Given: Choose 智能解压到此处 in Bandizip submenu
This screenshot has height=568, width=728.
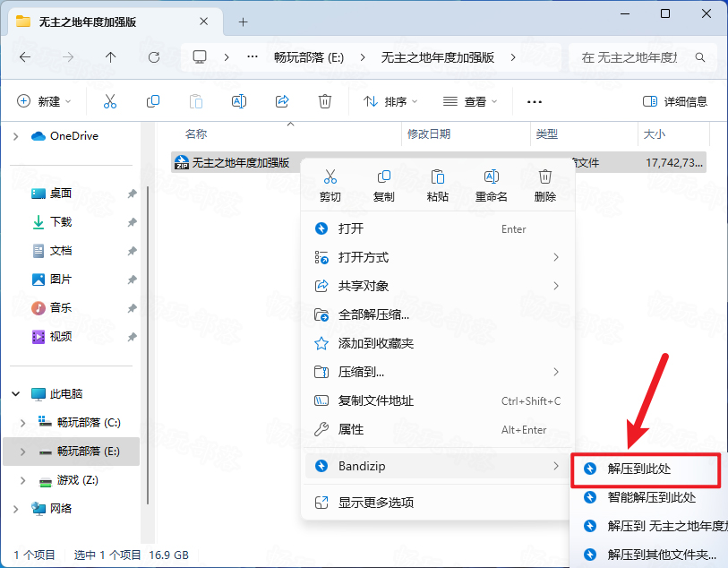Looking at the screenshot, I should (x=651, y=498).
